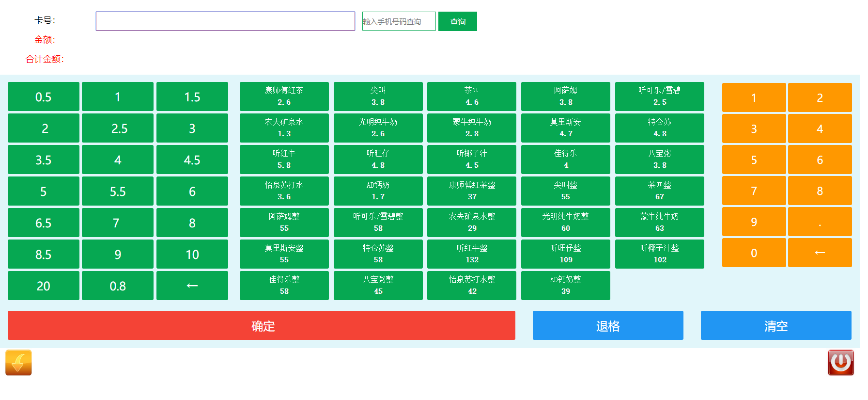
Task: Click the green 查询 search button
Action: (457, 21)
